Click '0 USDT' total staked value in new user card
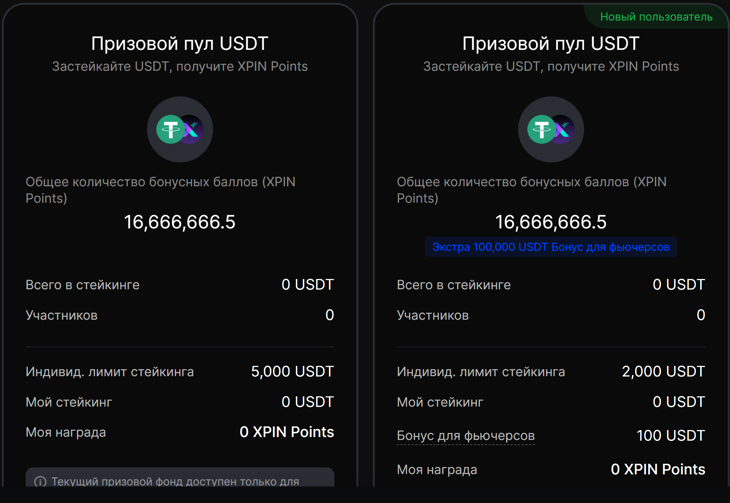This screenshot has width=730, height=503. pos(679,285)
